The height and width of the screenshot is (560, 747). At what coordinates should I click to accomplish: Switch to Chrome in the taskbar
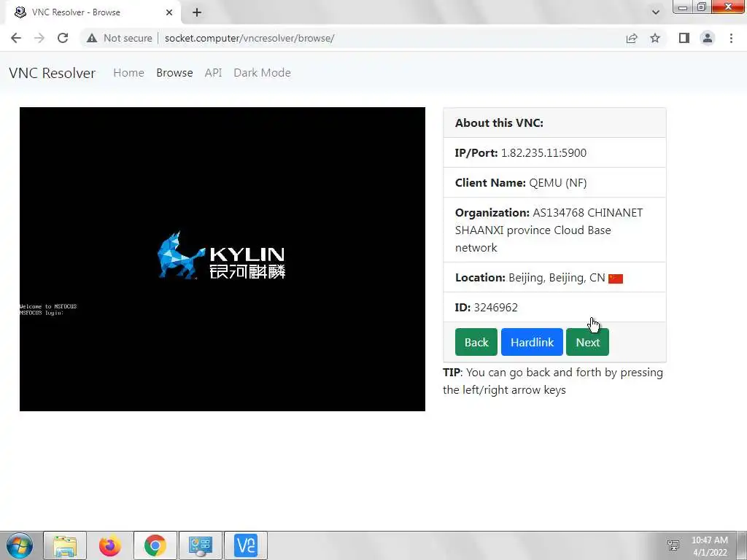(x=155, y=545)
